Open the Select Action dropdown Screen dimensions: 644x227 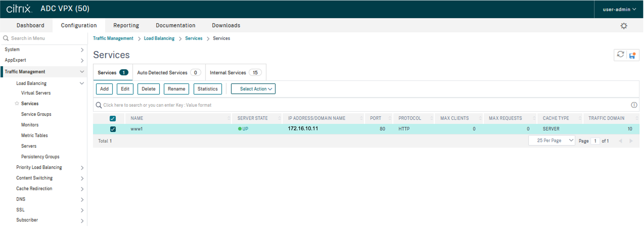253,89
